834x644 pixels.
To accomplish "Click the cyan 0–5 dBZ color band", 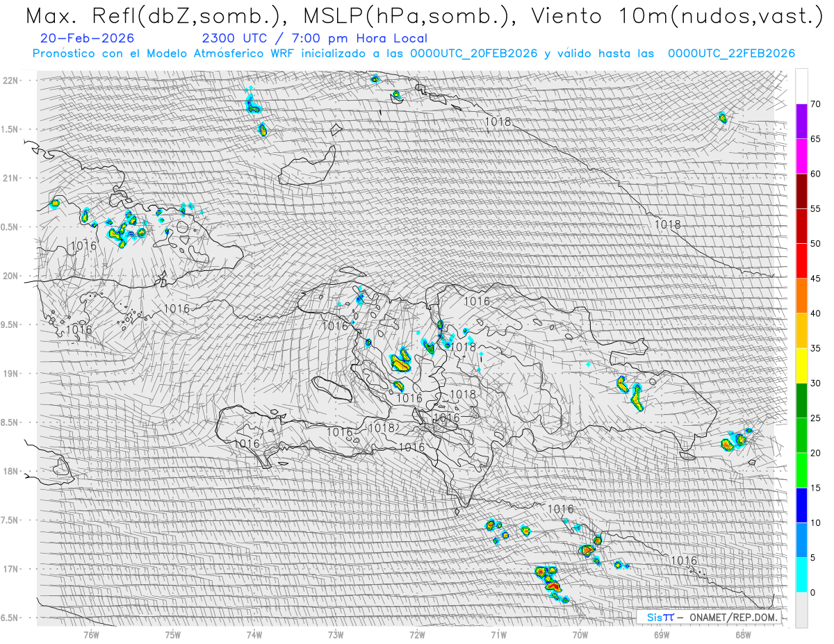I will click(x=801, y=575).
